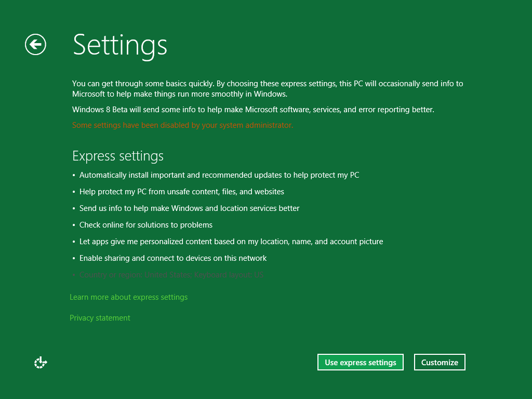This screenshot has height=399, width=532.
Task: Choose the Customize button
Action: (x=440, y=363)
